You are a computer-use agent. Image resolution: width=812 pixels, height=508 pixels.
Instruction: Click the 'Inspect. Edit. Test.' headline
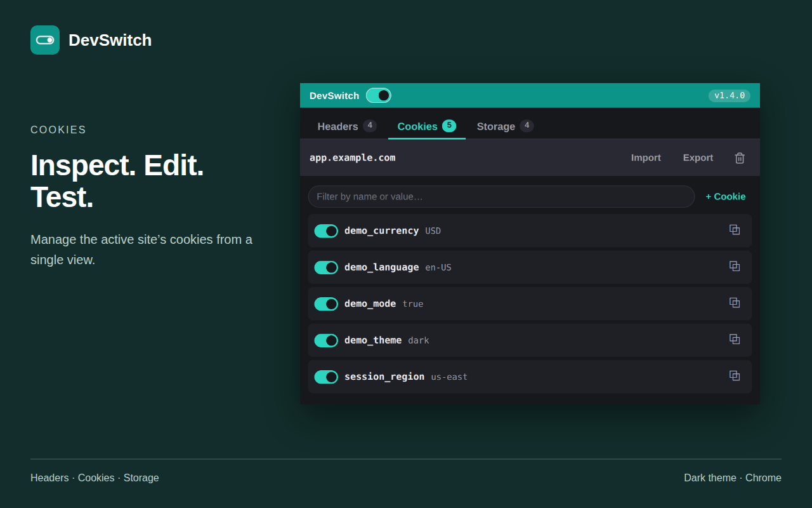pyautogui.click(x=117, y=181)
